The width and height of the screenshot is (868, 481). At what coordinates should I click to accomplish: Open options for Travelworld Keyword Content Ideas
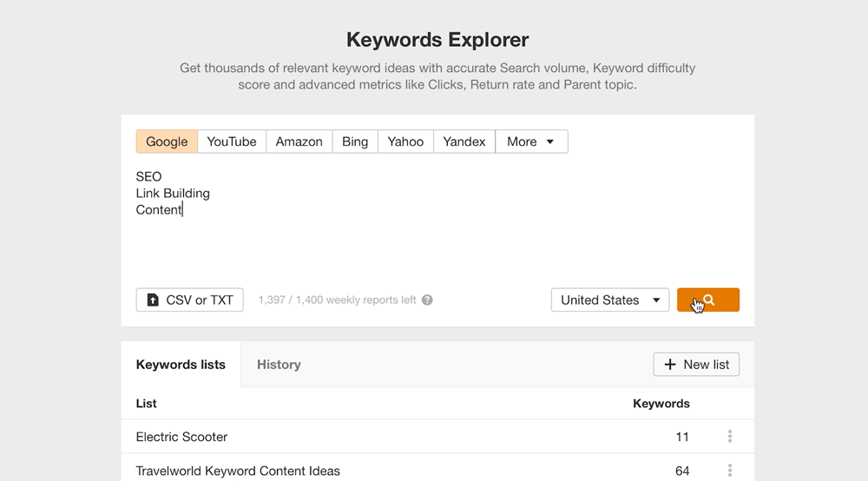point(730,471)
